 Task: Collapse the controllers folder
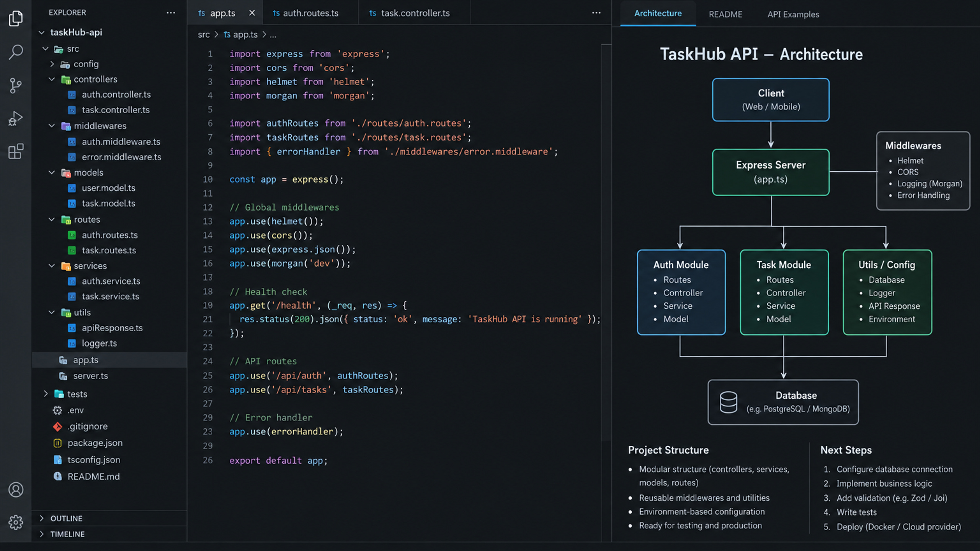(52, 79)
